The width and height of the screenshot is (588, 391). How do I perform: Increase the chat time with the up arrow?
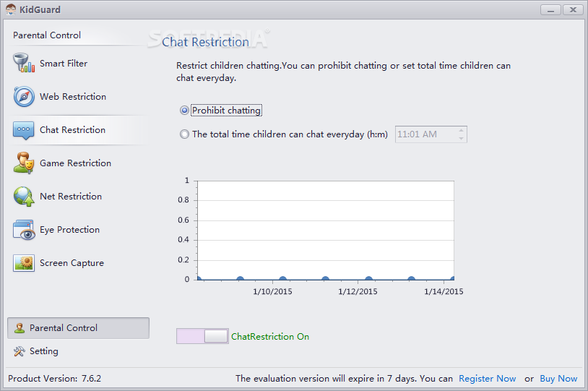point(462,130)
